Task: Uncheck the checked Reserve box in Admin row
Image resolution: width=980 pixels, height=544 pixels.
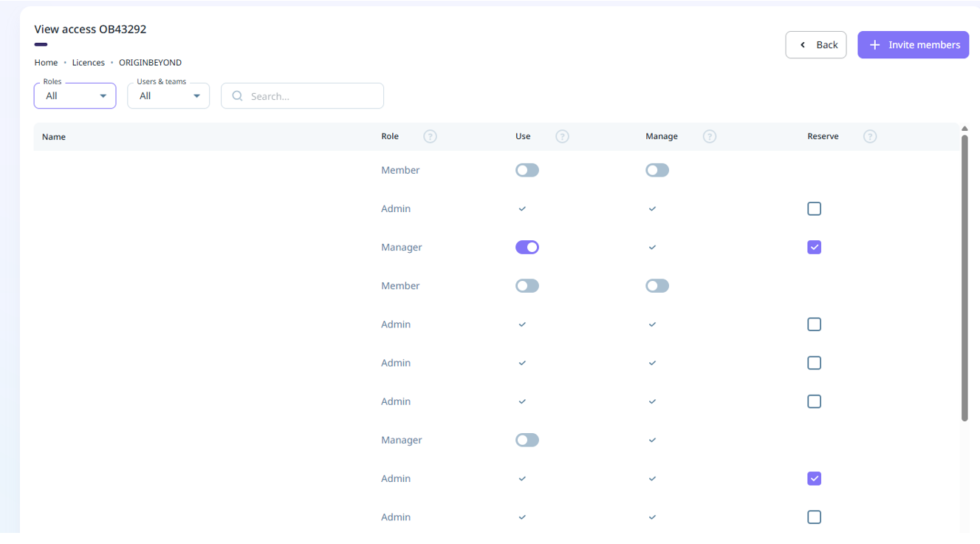Action: (x=814, y=479)
